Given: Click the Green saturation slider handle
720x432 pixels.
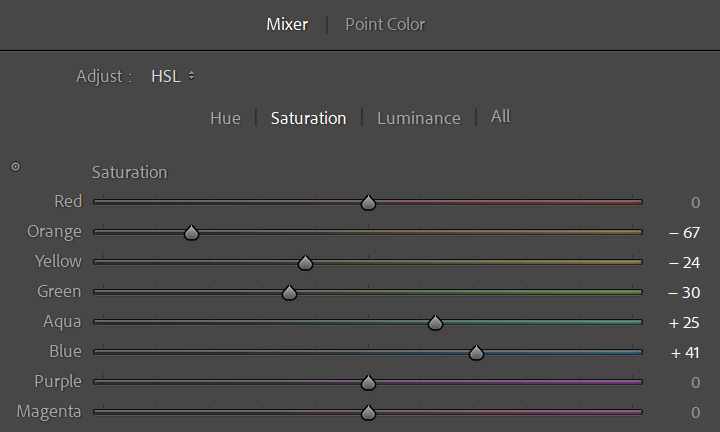Looking at the screenshot, I should 289,292.
